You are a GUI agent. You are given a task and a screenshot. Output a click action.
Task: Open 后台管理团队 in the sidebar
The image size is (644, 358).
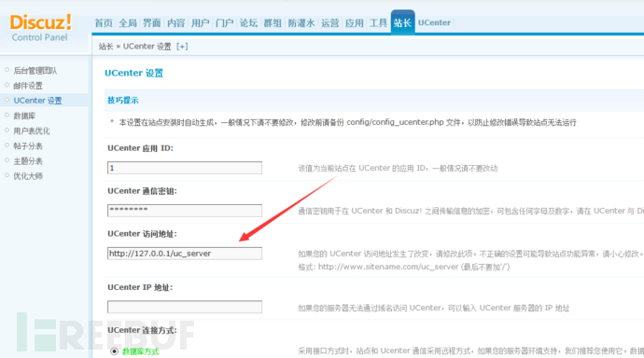point(35,71)
